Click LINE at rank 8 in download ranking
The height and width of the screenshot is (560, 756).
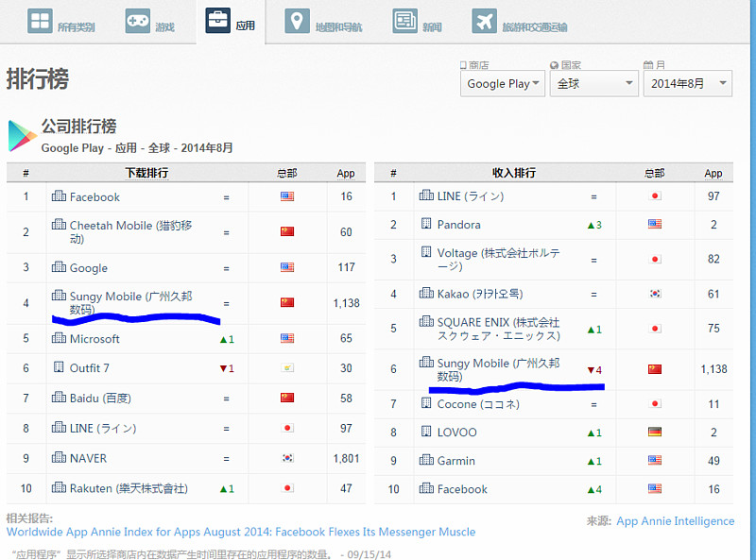[103, 429]
